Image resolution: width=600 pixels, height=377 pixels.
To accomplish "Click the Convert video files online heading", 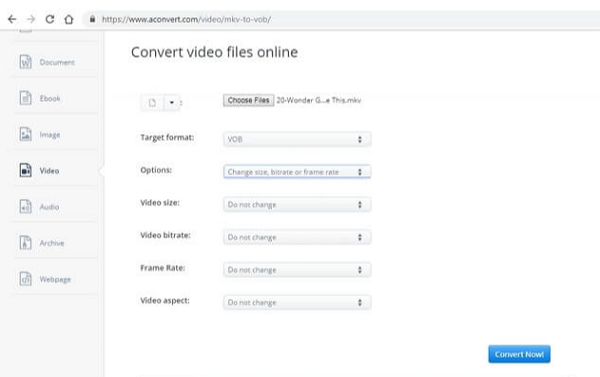I will coord(214,52).
